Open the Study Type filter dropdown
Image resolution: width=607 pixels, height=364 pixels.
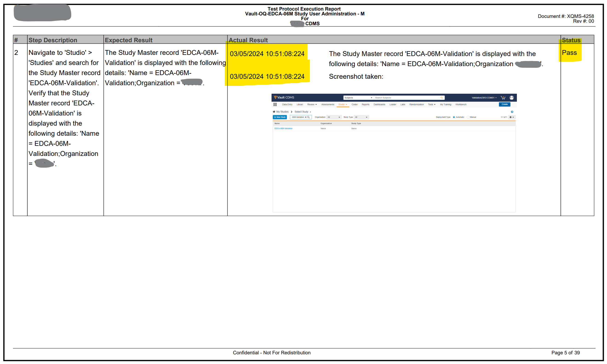361,117
